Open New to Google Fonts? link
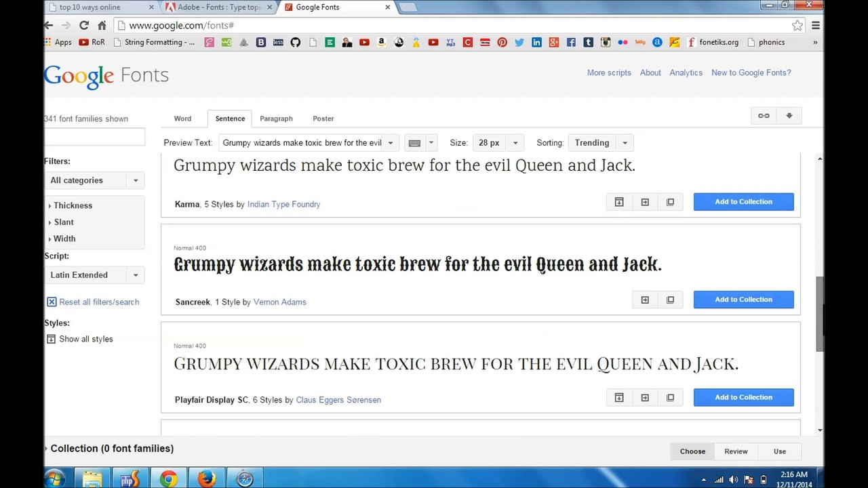Screen dimensions: 868x488 point(751,73)
